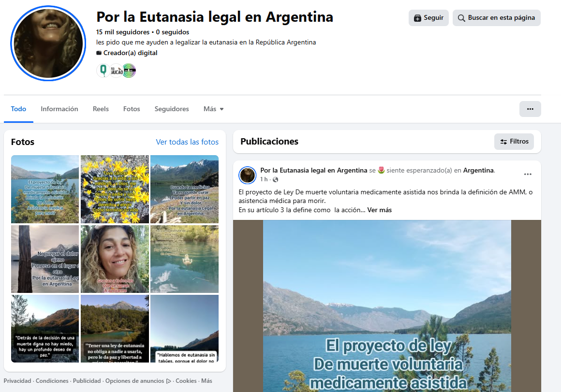
Task: Click the Creador(a) digital category label
Action: [x=130, y=53]
